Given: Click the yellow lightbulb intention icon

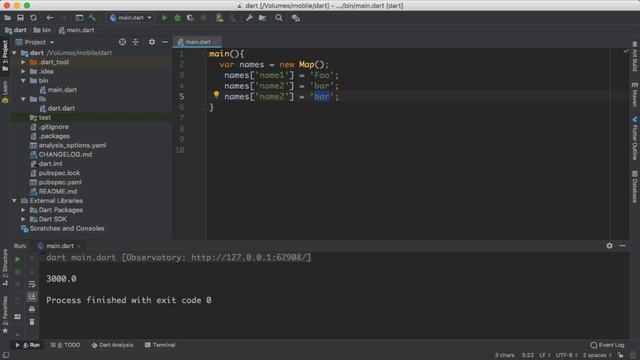Looking at the screenshot, I should click(216, 95).
